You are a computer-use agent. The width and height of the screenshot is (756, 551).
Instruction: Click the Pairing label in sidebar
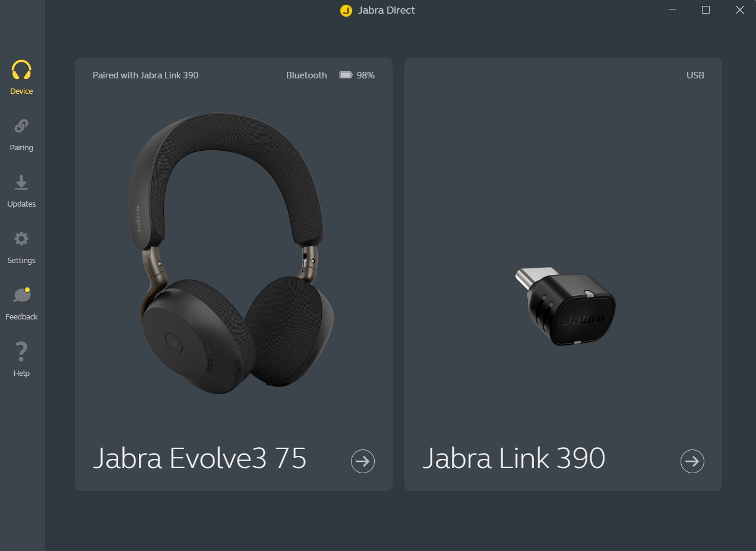(21, 147)
